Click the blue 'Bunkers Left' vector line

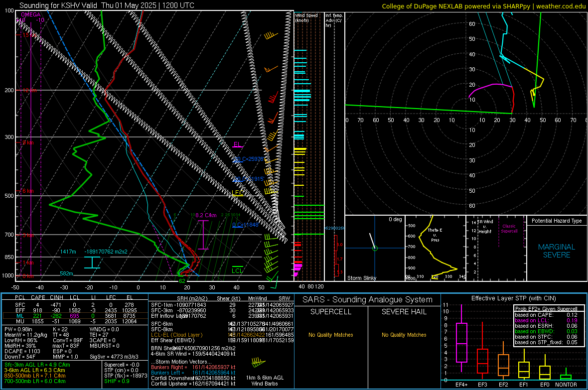(193, 373)
